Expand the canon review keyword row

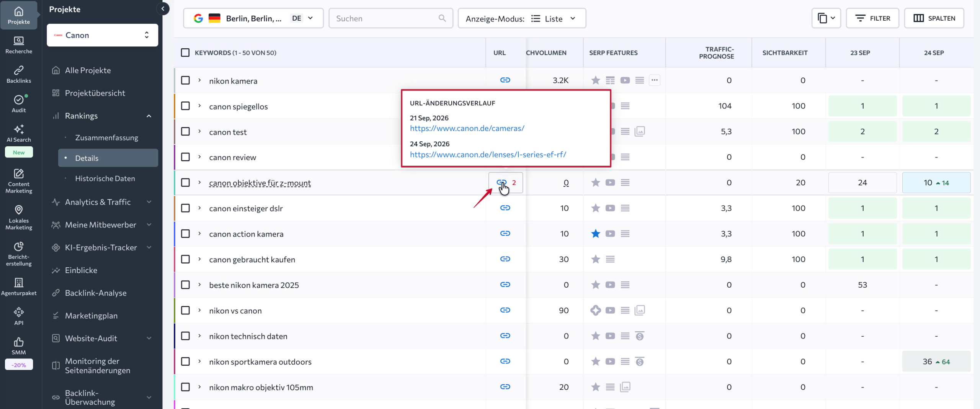tap(199, 157)
